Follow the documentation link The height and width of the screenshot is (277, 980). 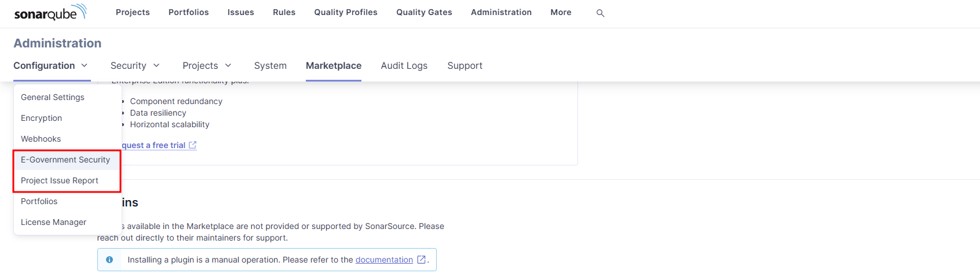click(384, 260)
